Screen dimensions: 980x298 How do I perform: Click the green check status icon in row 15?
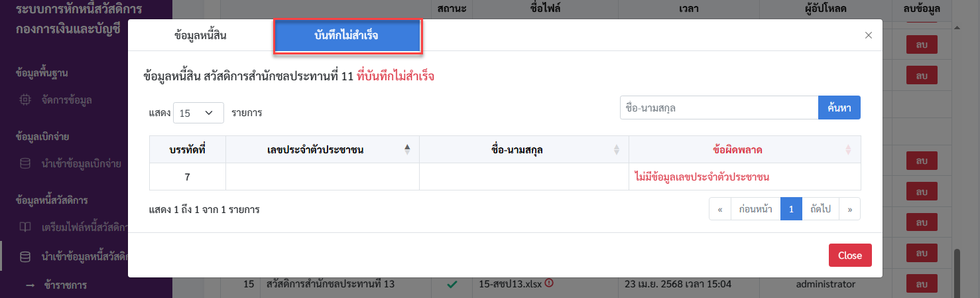pos(452,284)
